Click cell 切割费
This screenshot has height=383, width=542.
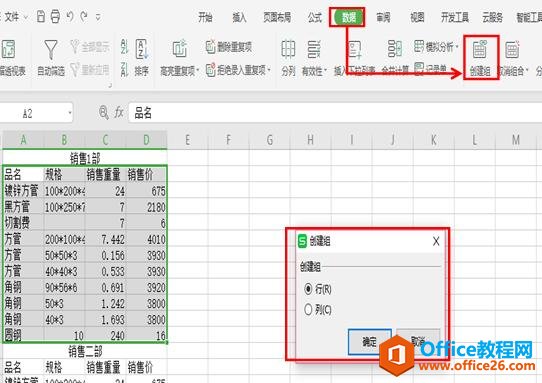point(23,223)
